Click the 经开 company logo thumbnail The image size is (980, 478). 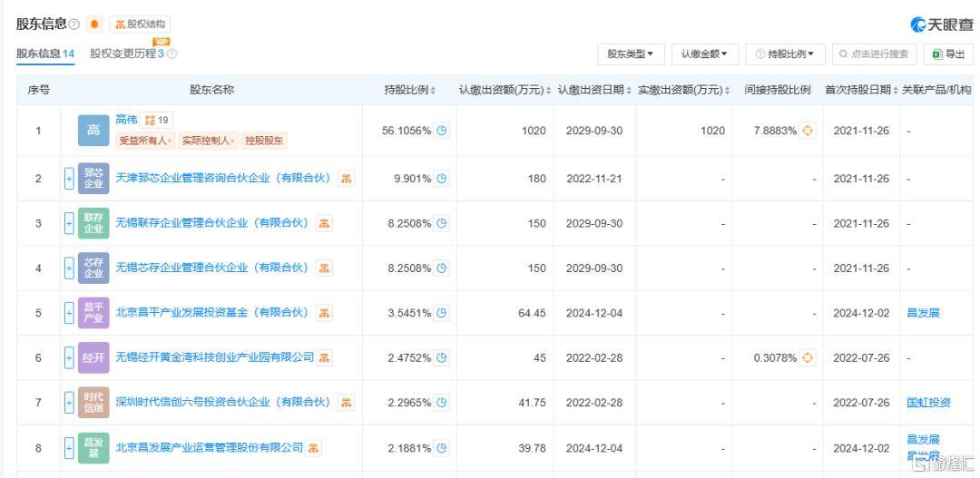pos(93,357)
